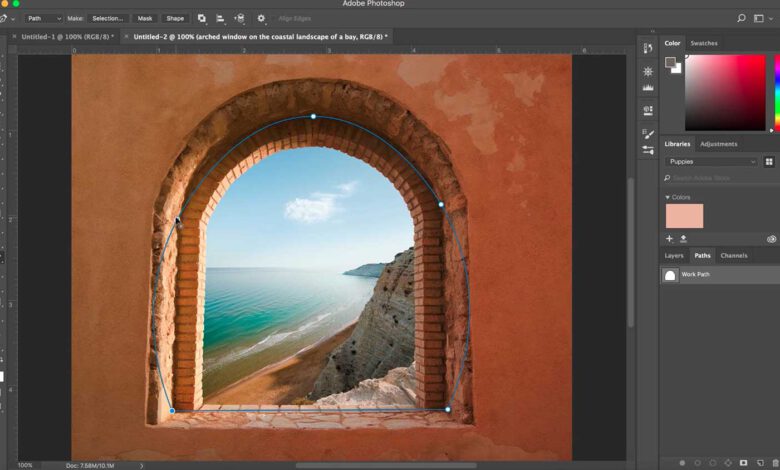Delete path using trash icon
The height and width of the screenshot is (470, 780).
[x=773, y=463]
